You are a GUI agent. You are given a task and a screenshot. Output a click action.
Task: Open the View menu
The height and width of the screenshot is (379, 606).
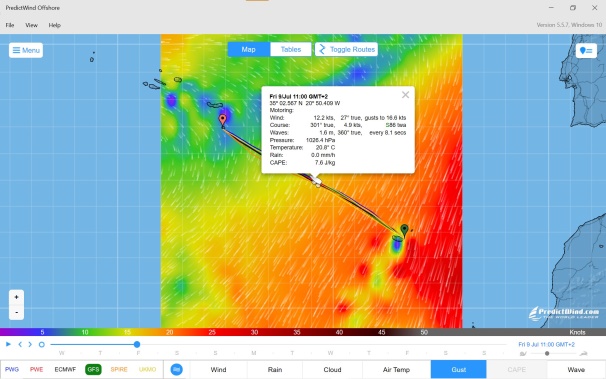click(31, 25)
